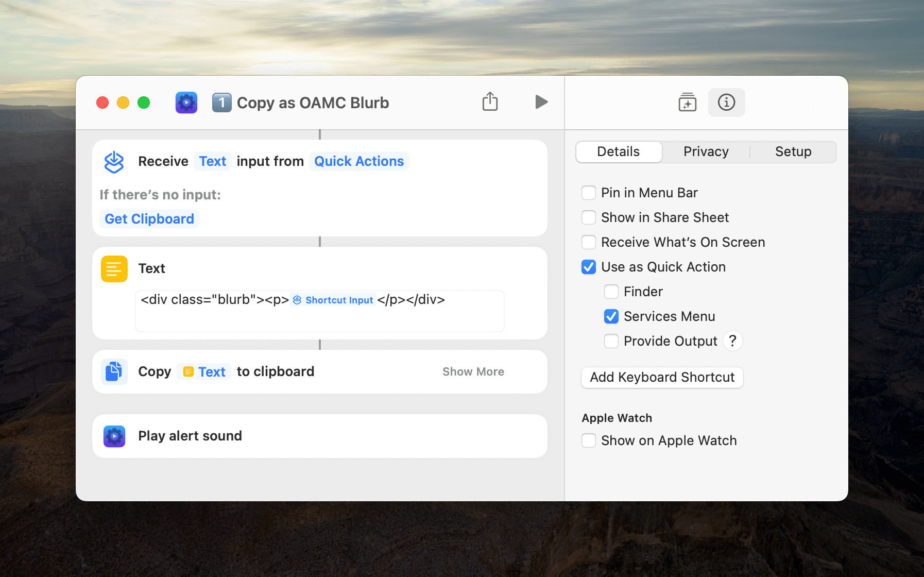Open the Action Library panel icon
The width and height of the screenshot is (924, 577).
point(687,103)
